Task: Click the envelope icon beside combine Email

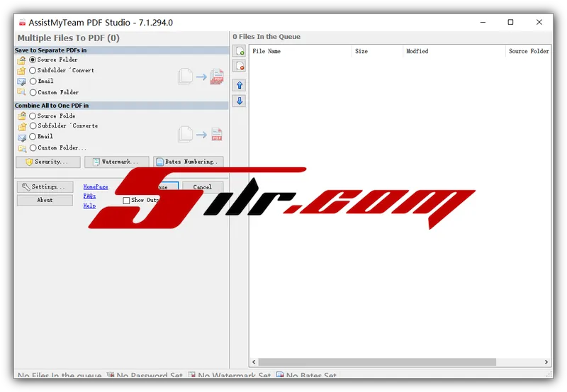Action: click(x=22, y=138)
